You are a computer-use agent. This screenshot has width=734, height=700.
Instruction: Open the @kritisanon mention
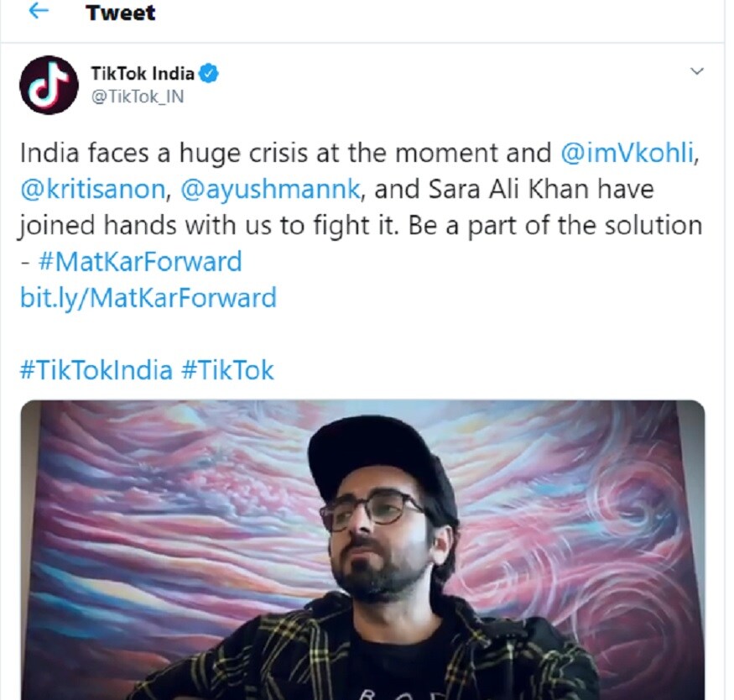pos(92,189)
